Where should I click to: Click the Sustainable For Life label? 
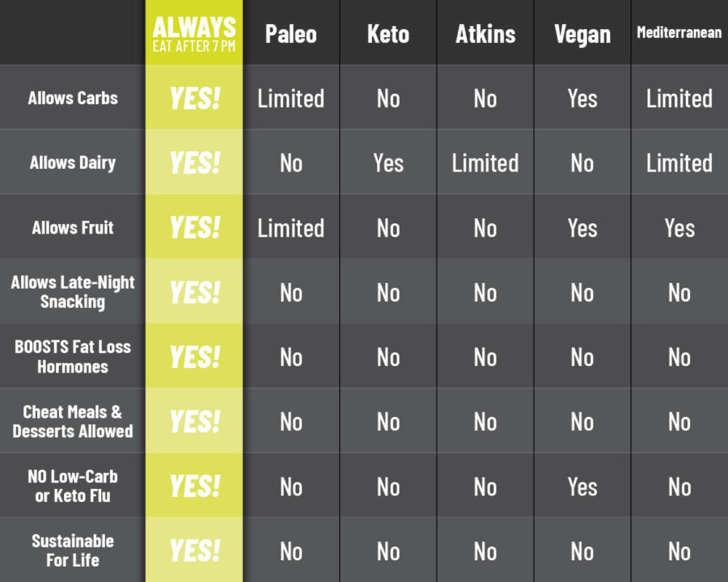(x=73, y=550)
